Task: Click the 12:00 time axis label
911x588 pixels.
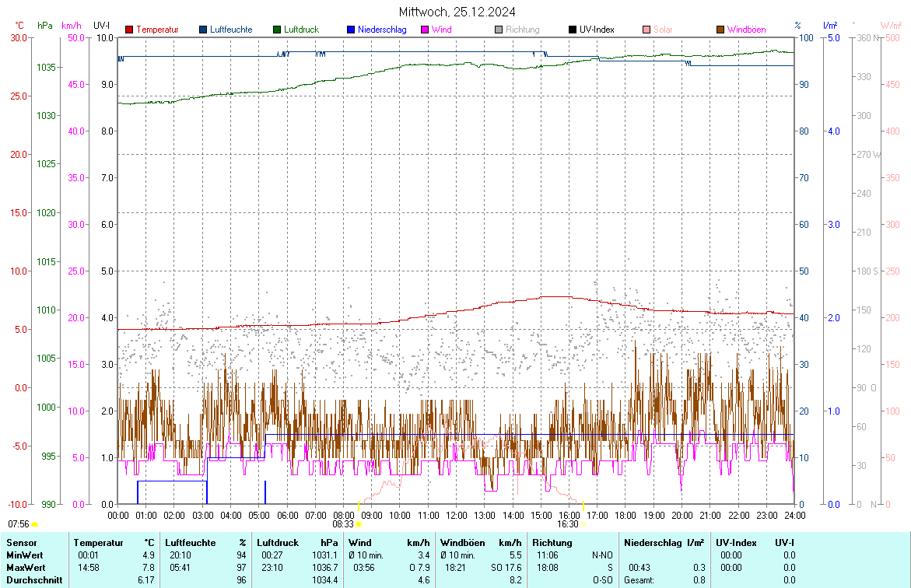Action: [x=457, y=515]
